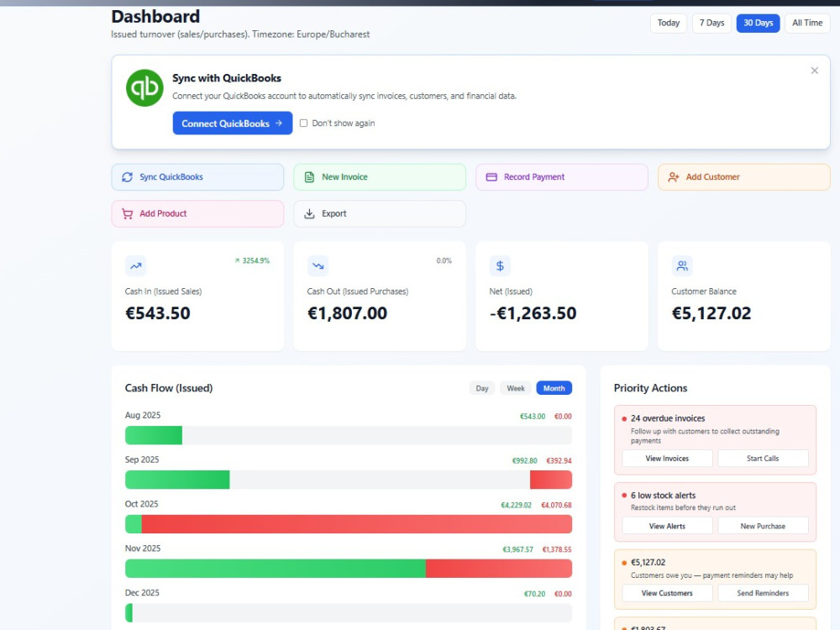Click the €992.80 Sep income amount

pos(524,460)
